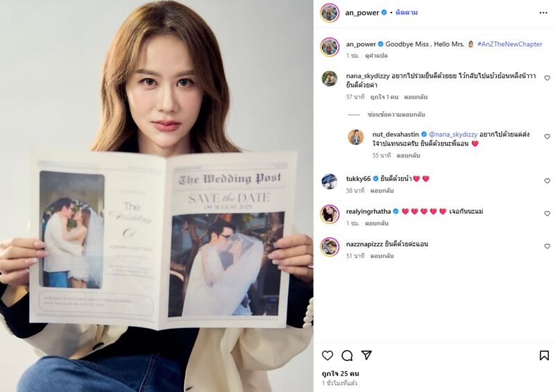Like the post with the heart icon

(327, 355)
